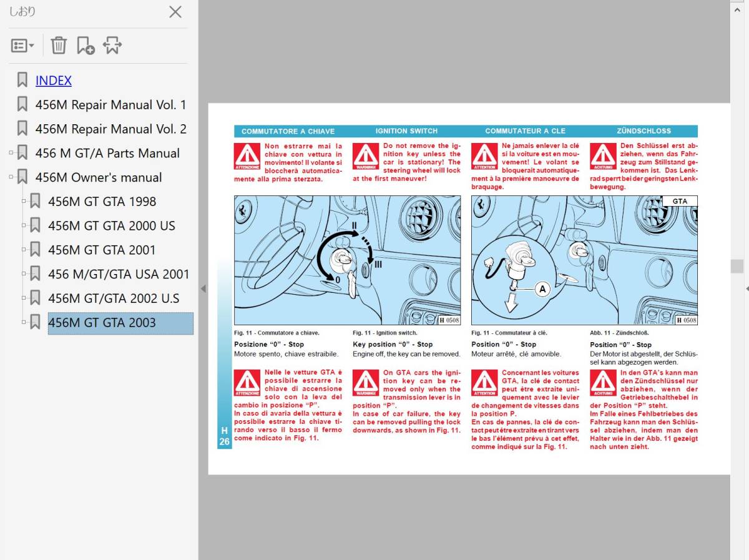Click the GTA label on the right figure
This screenshot has height=560, width=749.
click(680, 201)
